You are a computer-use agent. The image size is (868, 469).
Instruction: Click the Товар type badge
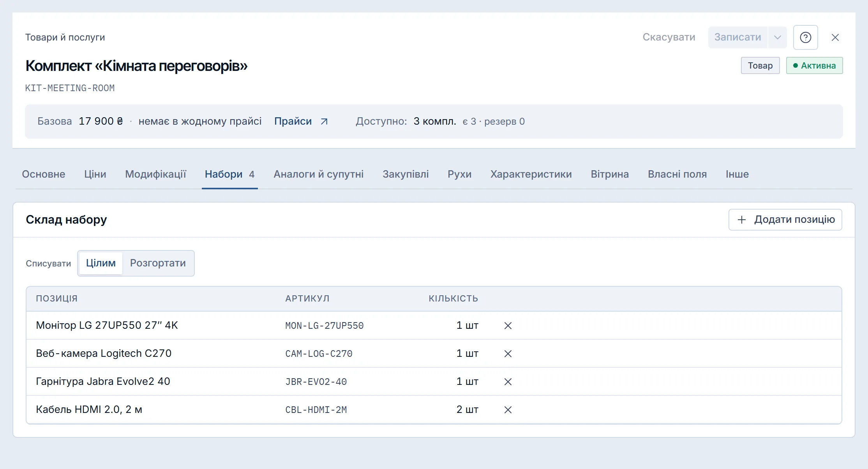(x=760, y=65)
